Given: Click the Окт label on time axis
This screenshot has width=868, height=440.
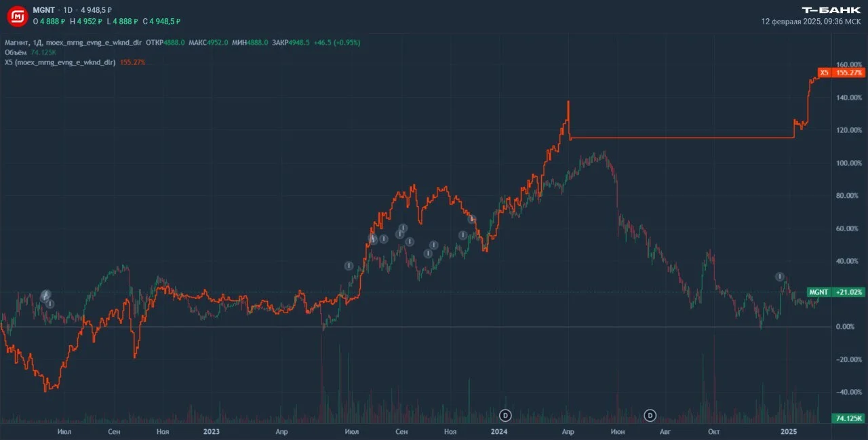Looking at the screenshot, I should click(713, 431).
